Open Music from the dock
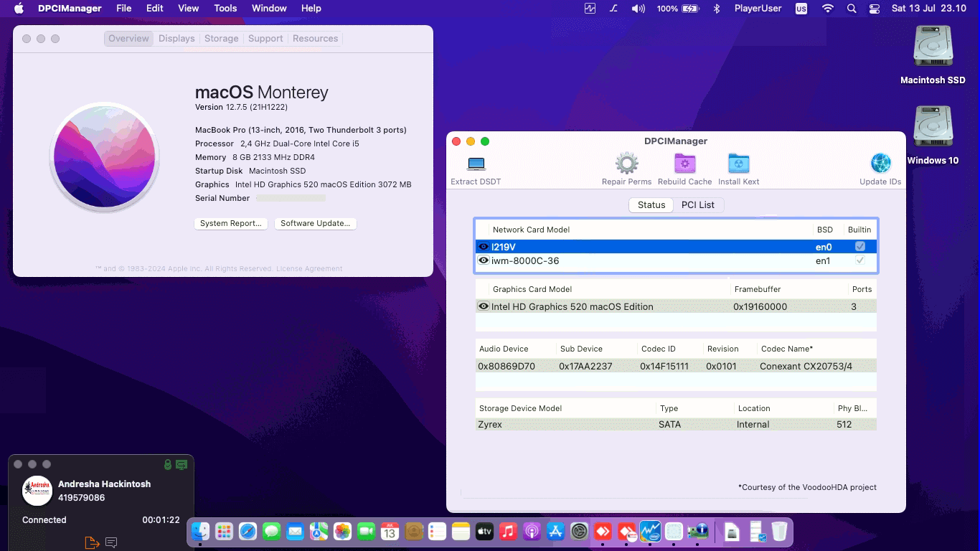 [x=508, y=532]
